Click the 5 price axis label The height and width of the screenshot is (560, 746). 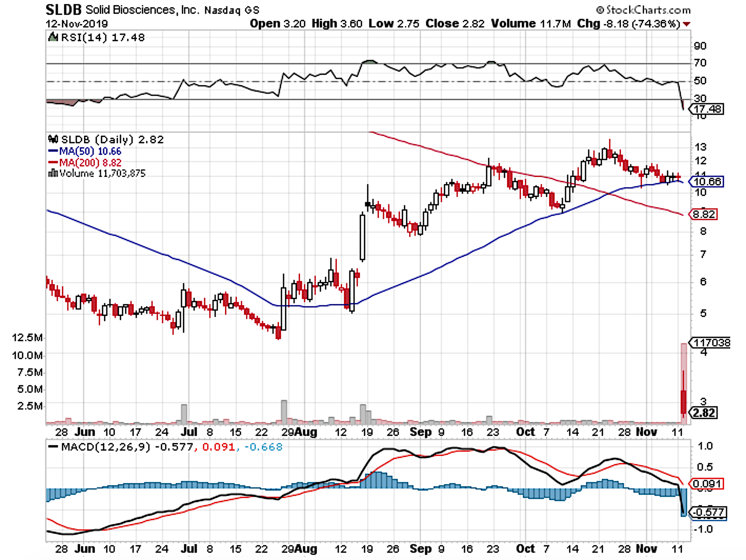tap(703, 314)
